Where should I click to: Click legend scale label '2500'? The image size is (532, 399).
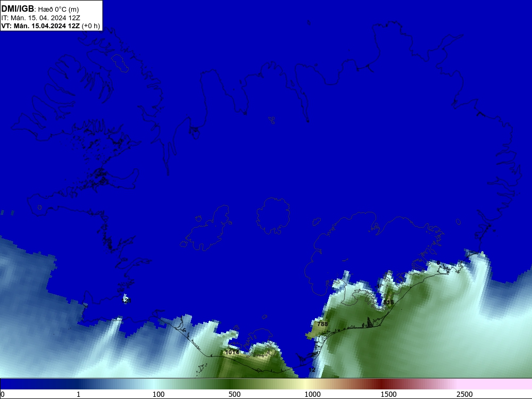[464, 394]
